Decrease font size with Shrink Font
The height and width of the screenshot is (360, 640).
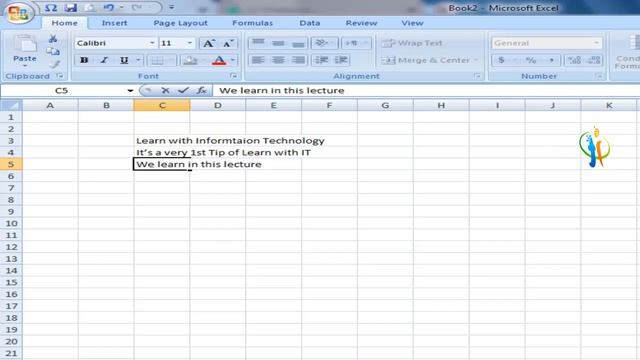coord(228,43)
